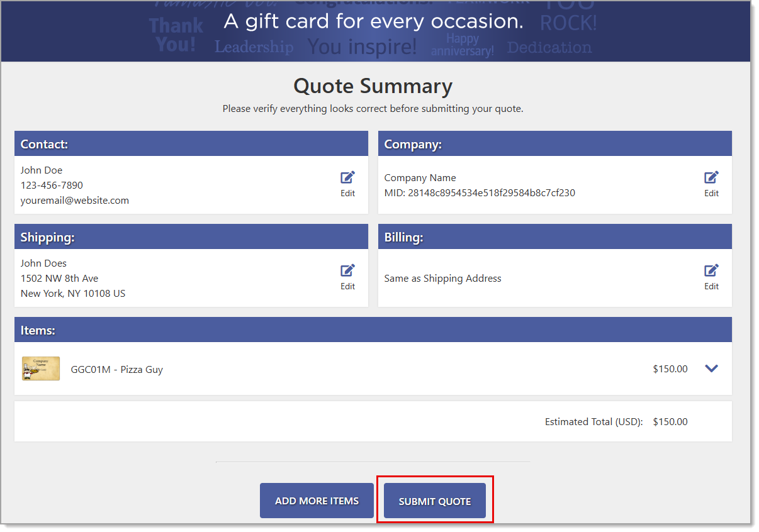Click the downward chevron in the Items row
The height and width of the screenshot is (532, 759).
[711, 369]
